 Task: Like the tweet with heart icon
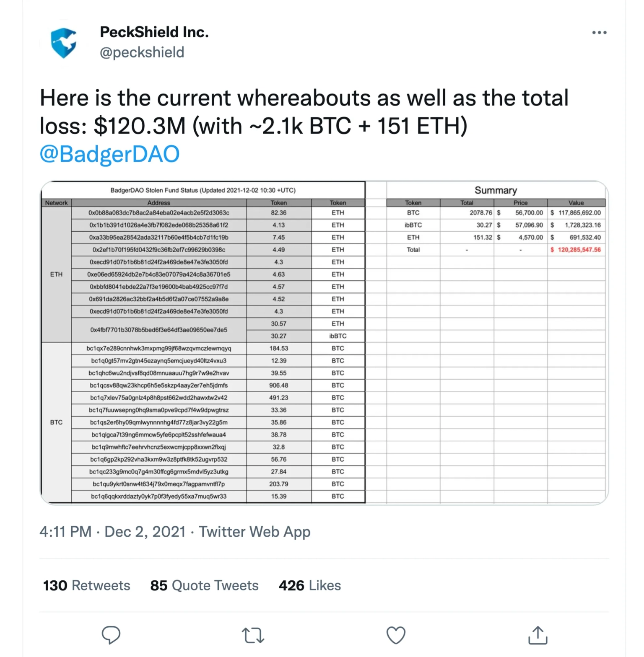click(396, 635)
